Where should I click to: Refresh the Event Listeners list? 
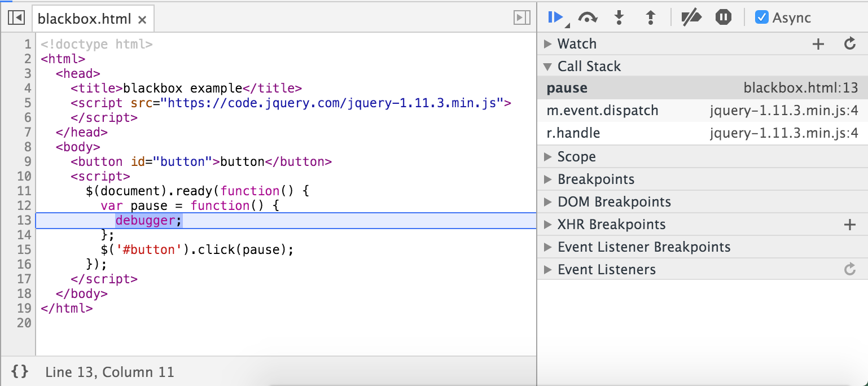[850, 269]
